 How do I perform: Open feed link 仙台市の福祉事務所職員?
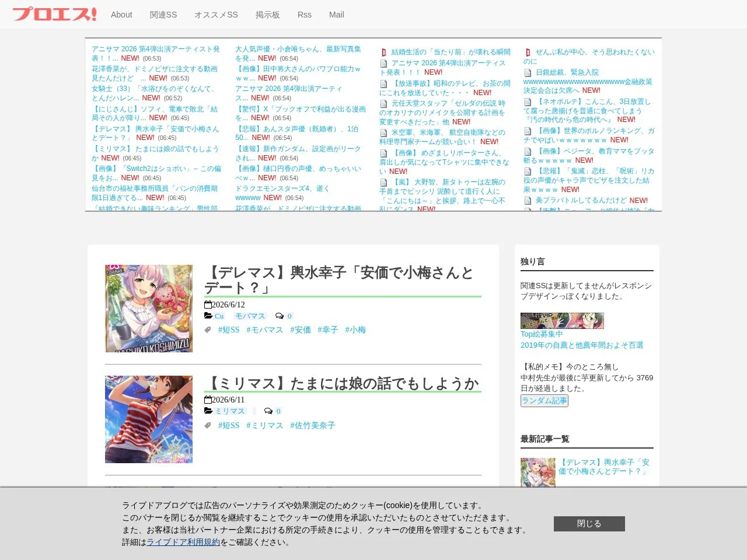[x=155, y=193]
